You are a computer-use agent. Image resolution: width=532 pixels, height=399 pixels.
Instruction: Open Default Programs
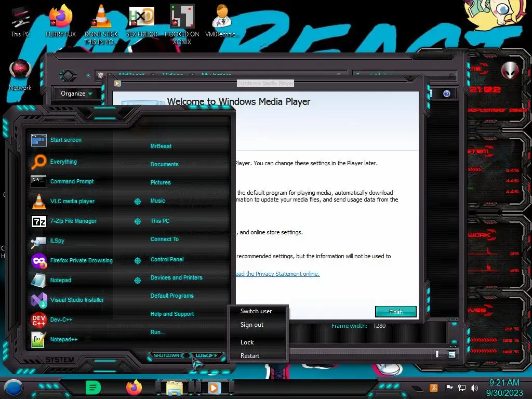click(172, 296)
